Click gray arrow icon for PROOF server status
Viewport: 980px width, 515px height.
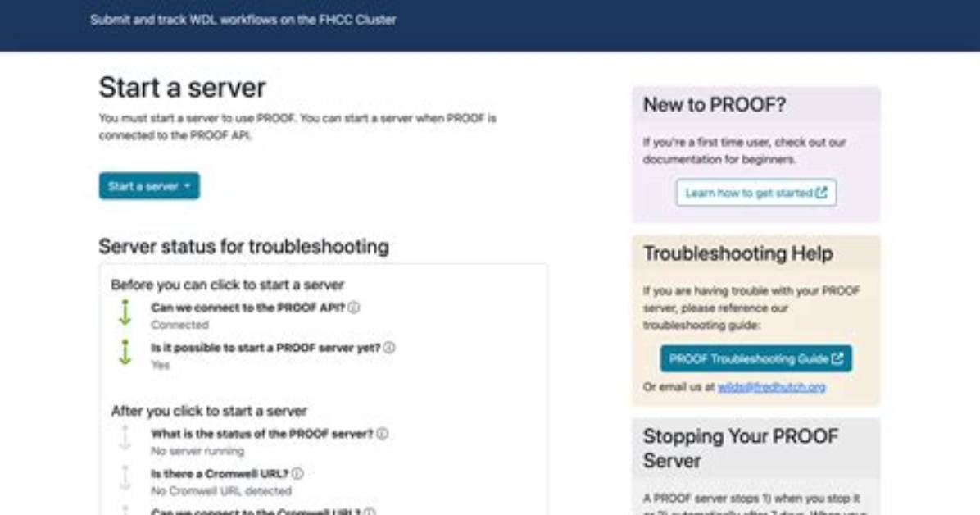125,438
